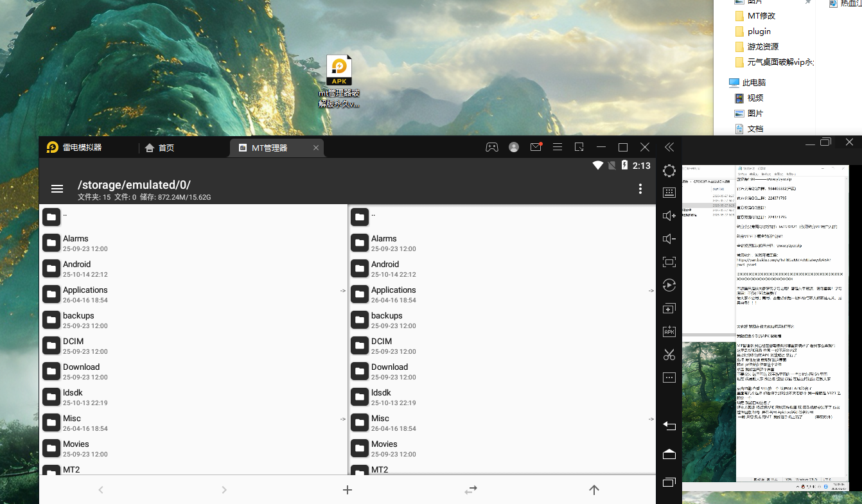Viewport: 862px width, 504px height.
Task: Open the Misc folder in the left pane
Action: 193,422
